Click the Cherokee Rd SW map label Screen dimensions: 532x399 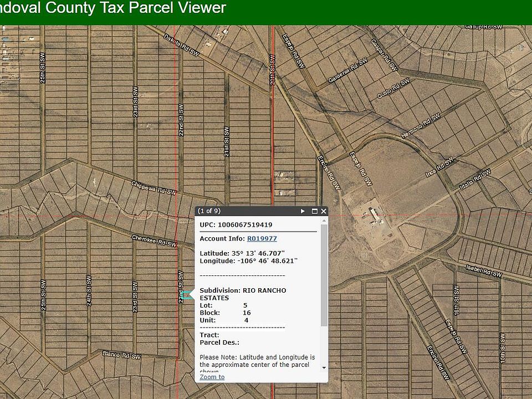pos(155,241)
